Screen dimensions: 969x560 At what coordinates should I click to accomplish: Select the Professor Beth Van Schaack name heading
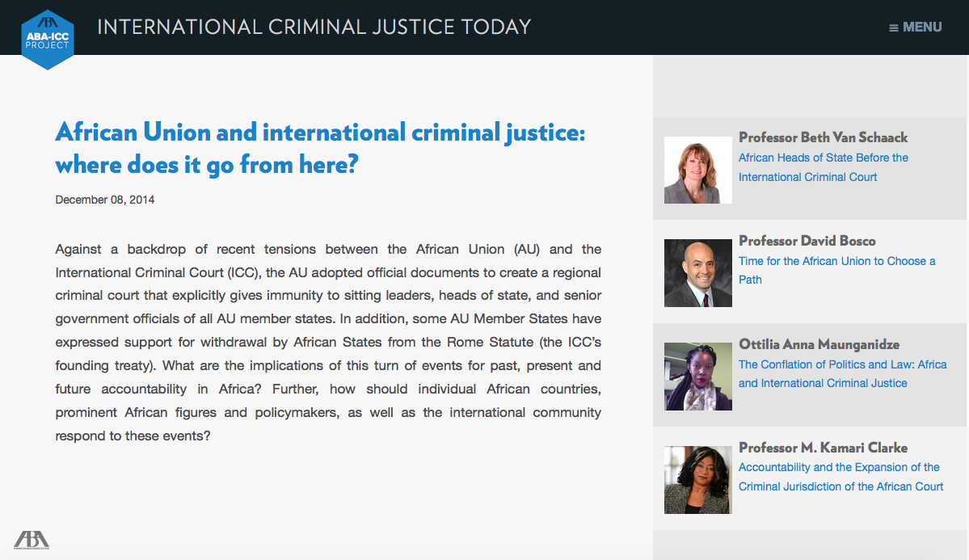coord(823,137)
